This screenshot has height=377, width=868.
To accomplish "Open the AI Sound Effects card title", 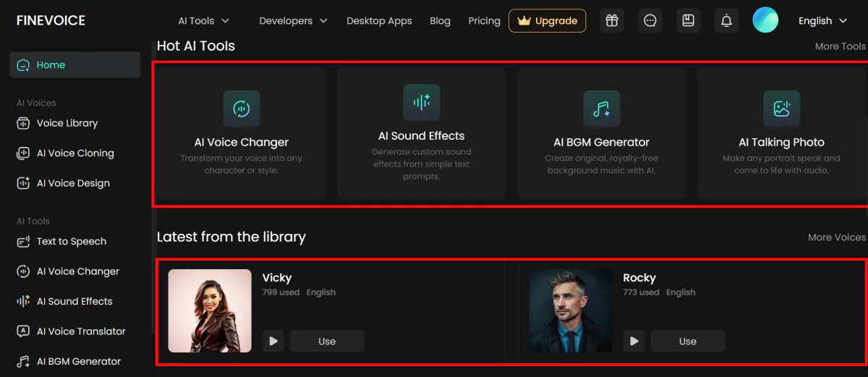I will tap(422, 136).
